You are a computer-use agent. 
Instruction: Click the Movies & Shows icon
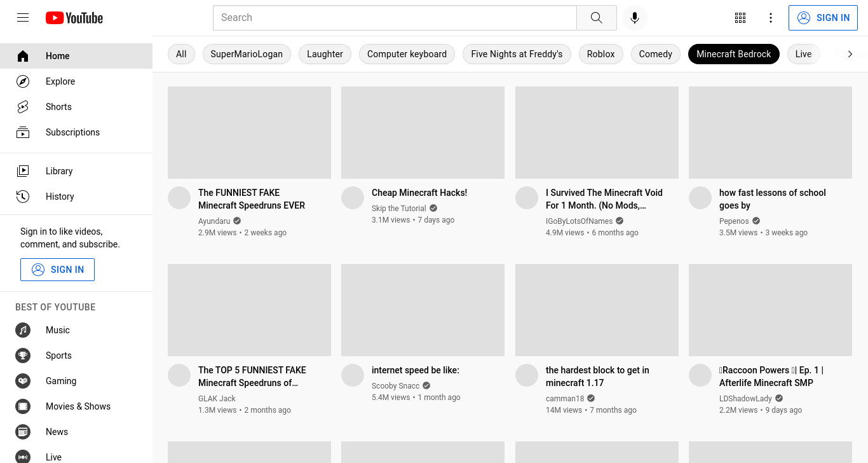pyautogui.click(x=23, y=406)
